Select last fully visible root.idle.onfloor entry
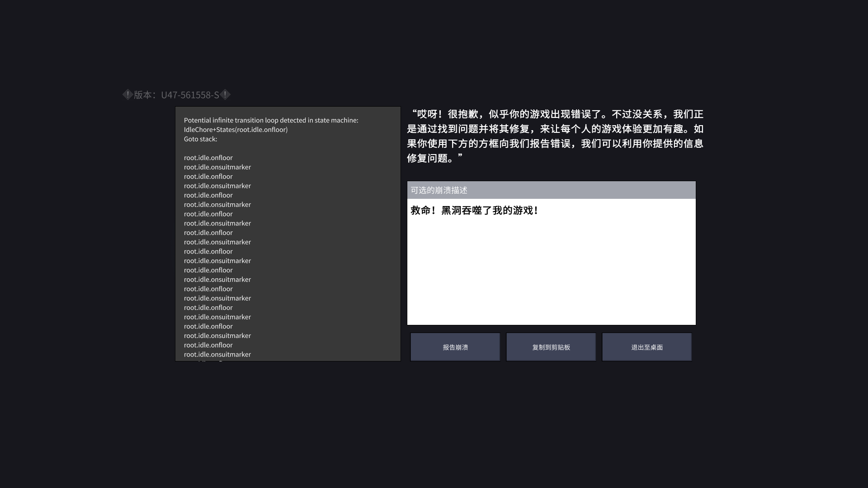Image resolution: width=868 pixels, height=488 pixels. click(x=208, y=345)
